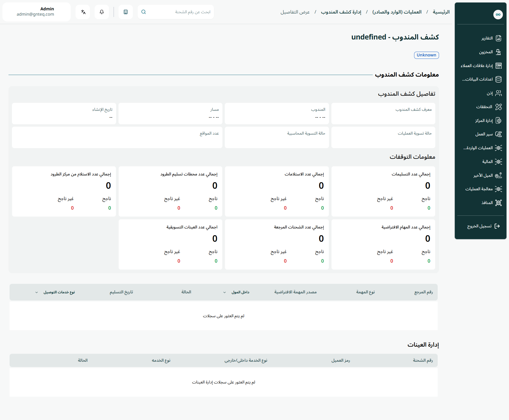Click رقم الشحنة column header
The image size is (509, 420).
click(423, 360)
